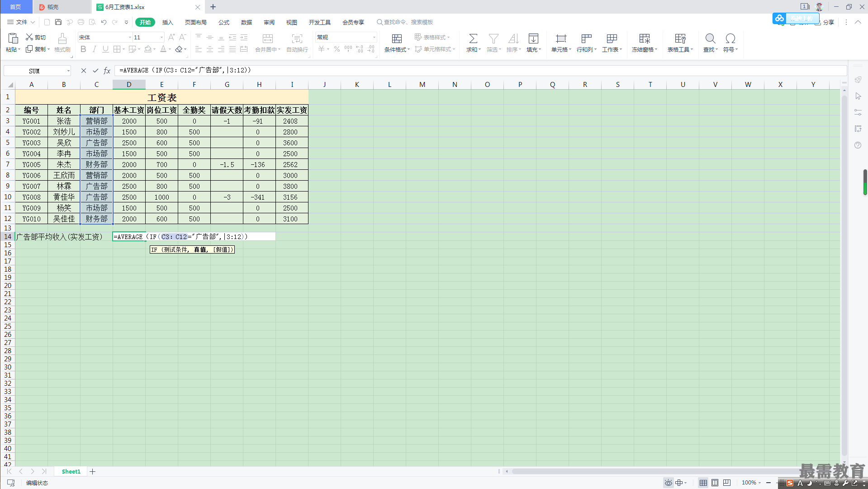Toggle center horizontal alignment
The image size is (868, 489).
(x=210, y=49)
